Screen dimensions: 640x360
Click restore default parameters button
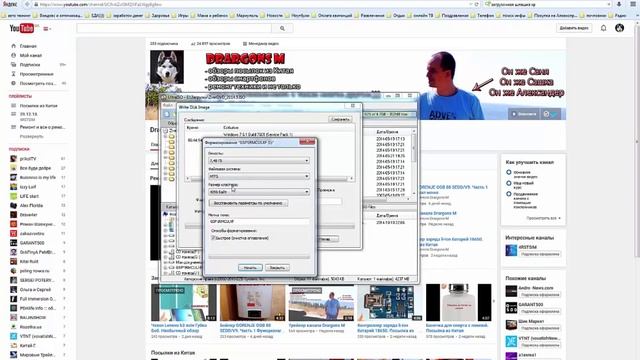tap(248, 203)
